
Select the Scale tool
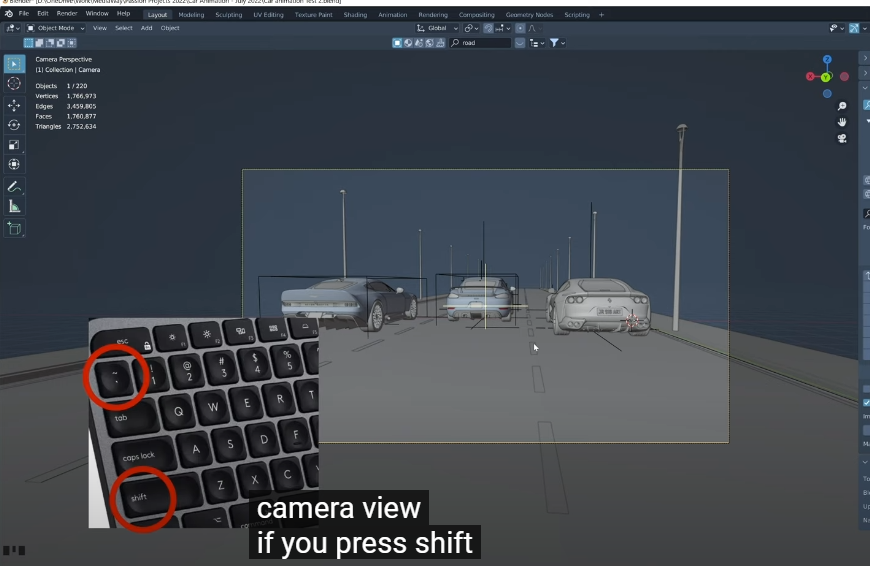[x=14, y=145]
